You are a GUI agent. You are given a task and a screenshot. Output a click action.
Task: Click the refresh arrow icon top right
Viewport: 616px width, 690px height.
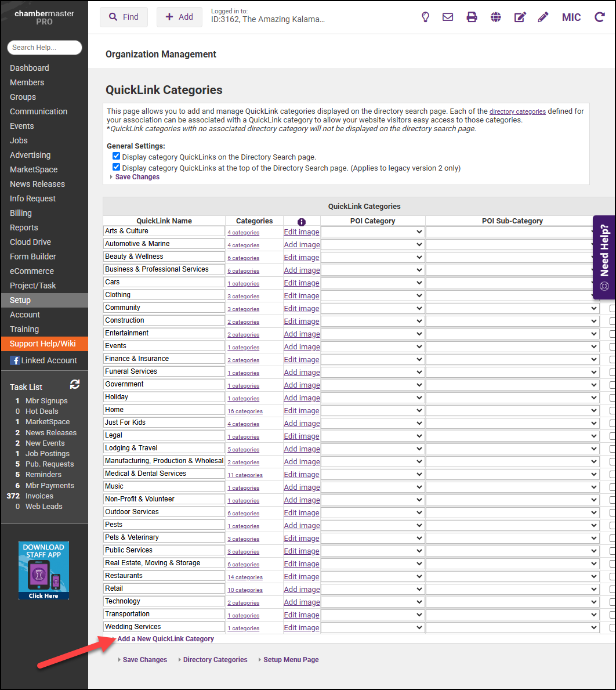click(599, 17)
